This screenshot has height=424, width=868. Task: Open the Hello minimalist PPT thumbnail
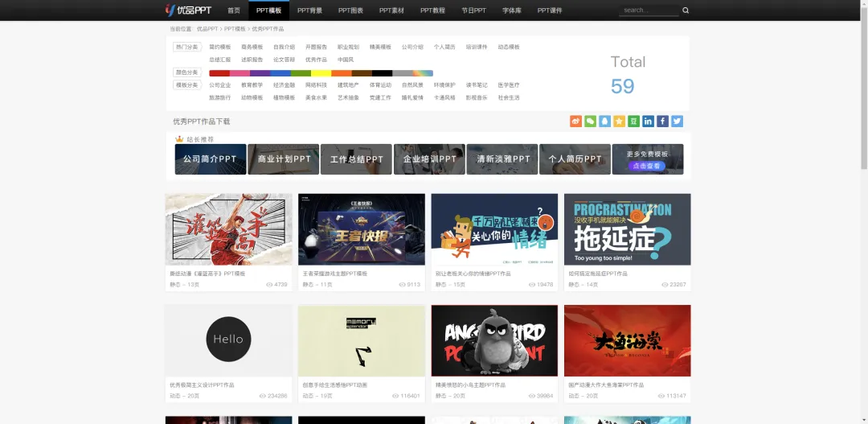pos(228,341)
